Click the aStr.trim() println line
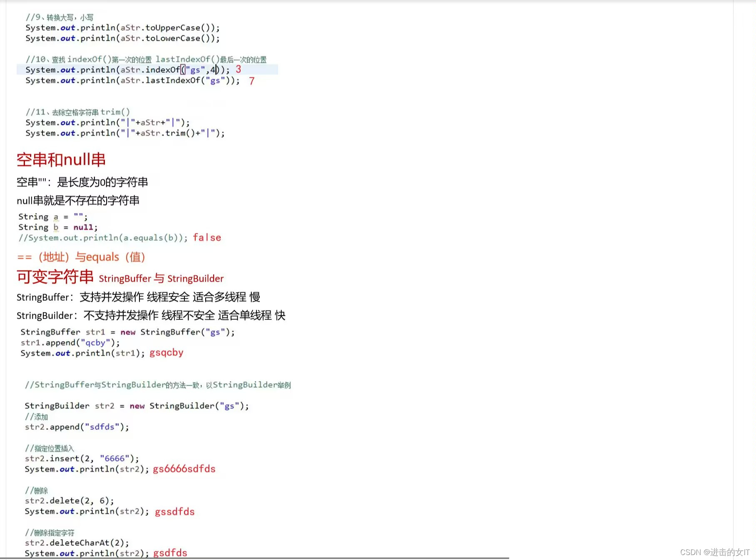The image size is (756, 560). (x=125, y=133)
